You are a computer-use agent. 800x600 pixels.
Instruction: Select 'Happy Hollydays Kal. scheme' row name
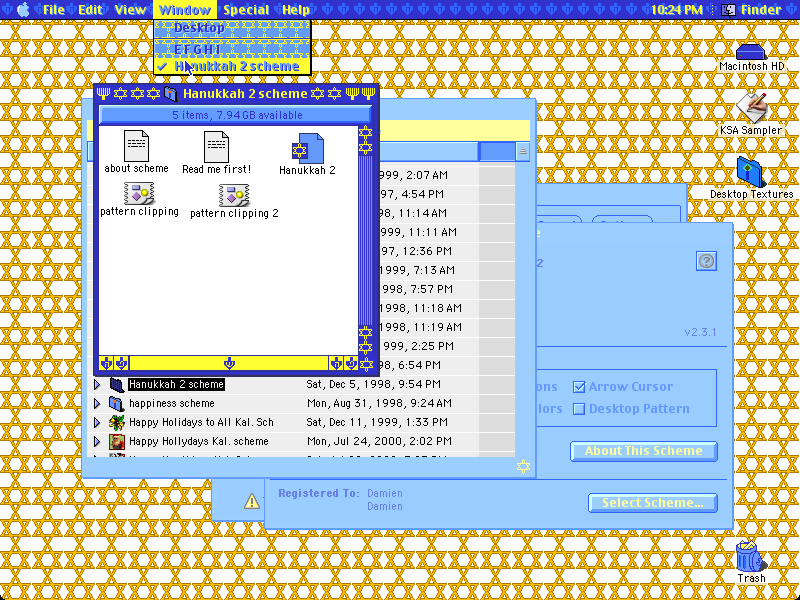point(198,441)
